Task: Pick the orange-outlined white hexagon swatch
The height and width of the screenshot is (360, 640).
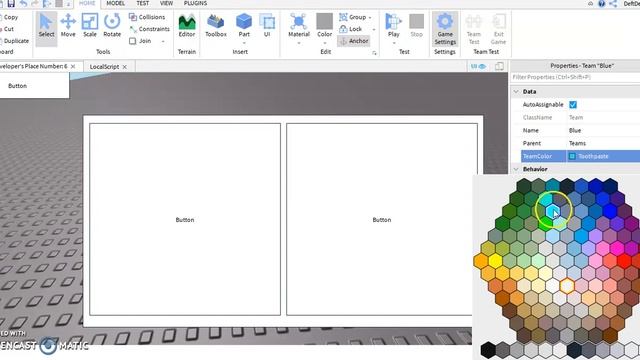Action: 567,286
